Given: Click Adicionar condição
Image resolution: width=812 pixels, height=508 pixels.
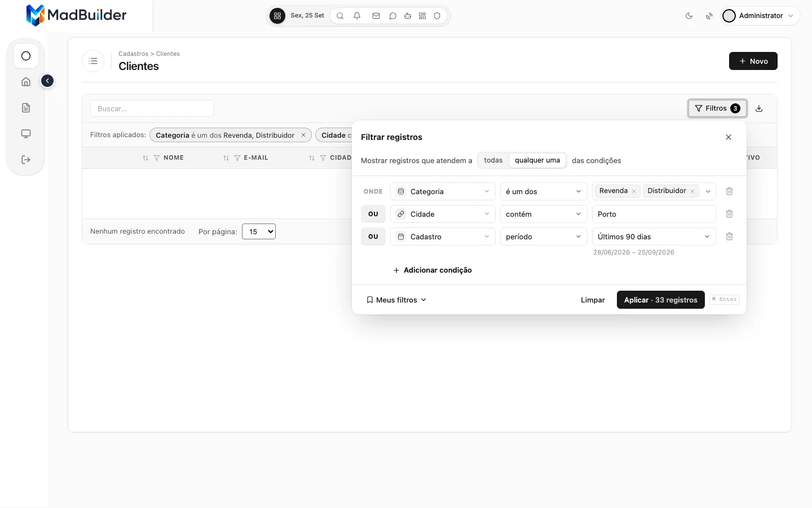Looking at the screenshot, I should (433, 270).
